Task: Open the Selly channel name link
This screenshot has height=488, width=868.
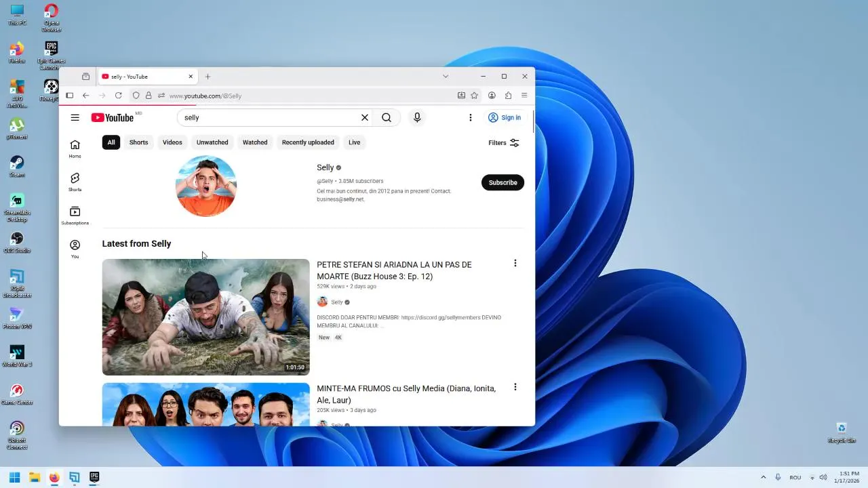Action: point(325,167)
